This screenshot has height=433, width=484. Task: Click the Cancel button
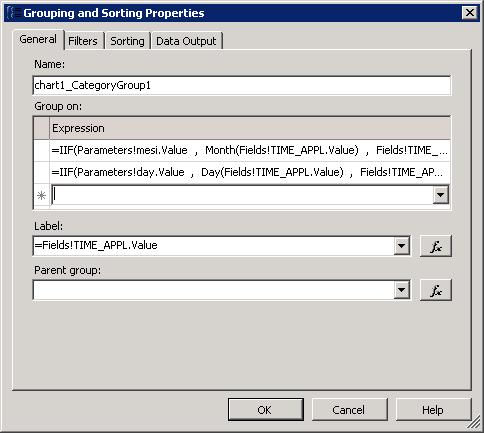(x=349, y=409)
